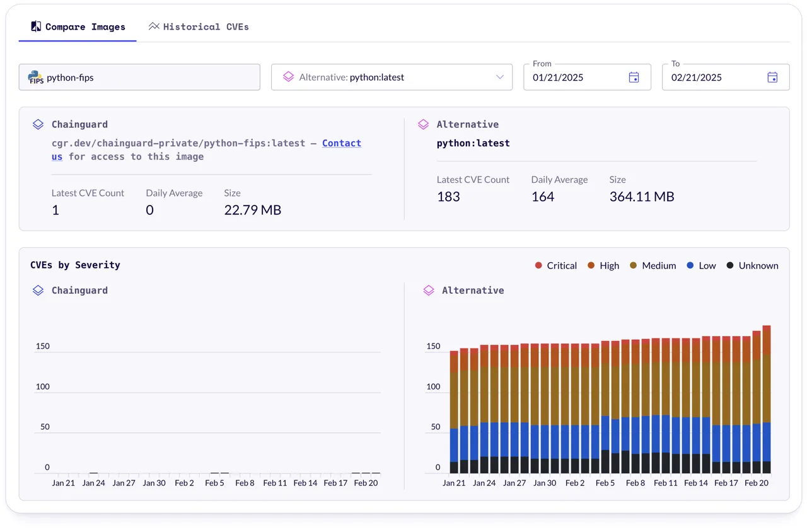Image resolution: width=807 pixels, height=532 pixels.
Task: Open the To date calendar icon
Action: 772,77
